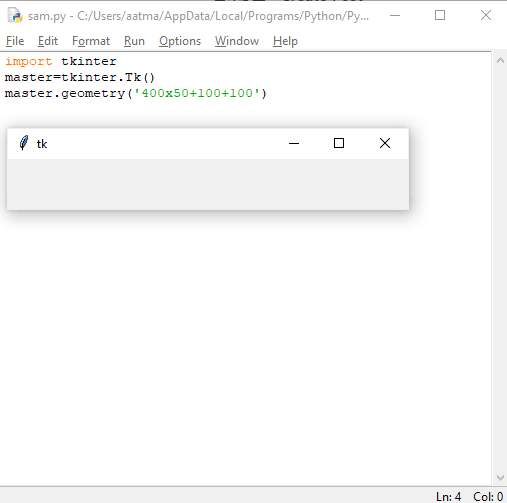Click the 'Col: 0' status bar indicator
507x503 pixels.
pos(488,497)
